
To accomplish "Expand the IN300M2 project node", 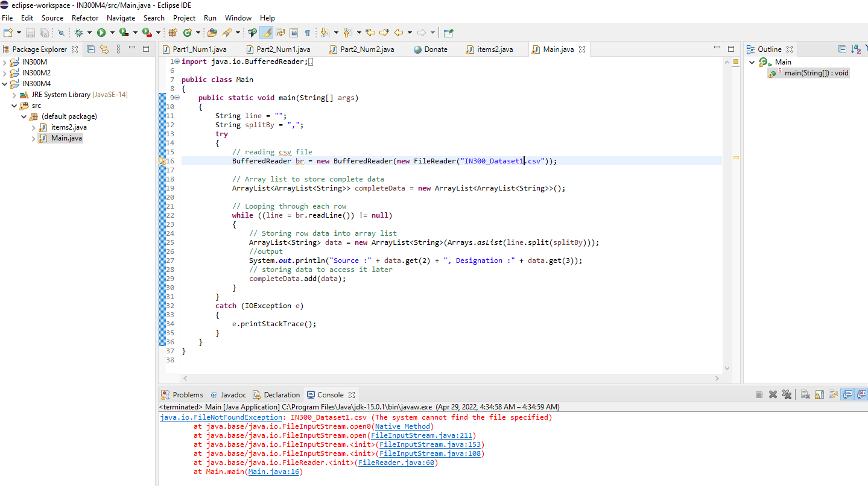I will 5,73.
